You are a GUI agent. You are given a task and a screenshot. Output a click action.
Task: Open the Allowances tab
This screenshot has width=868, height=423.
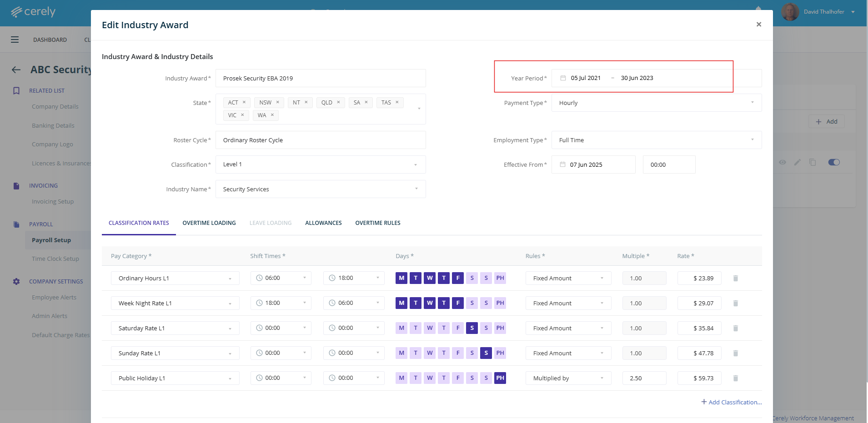(x=323, y=223)
